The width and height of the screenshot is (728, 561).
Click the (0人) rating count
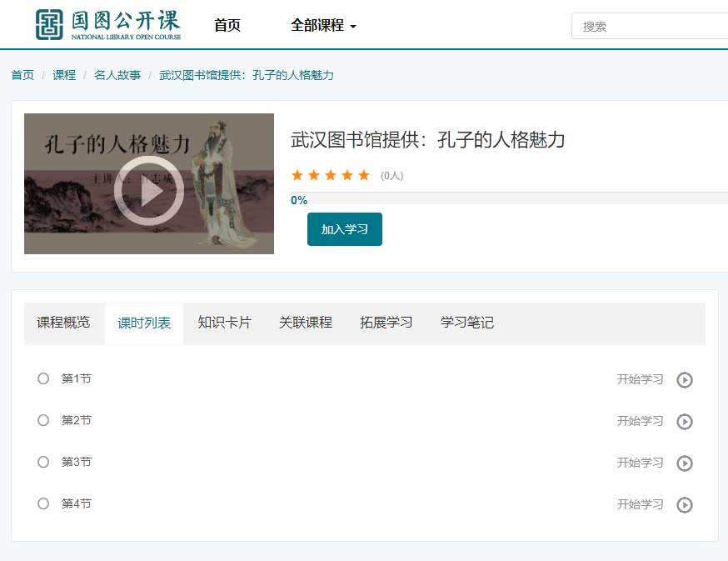point(391,176)
